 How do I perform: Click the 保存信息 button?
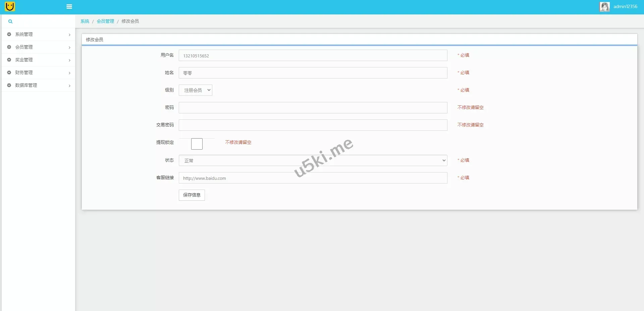click(192, 195)
